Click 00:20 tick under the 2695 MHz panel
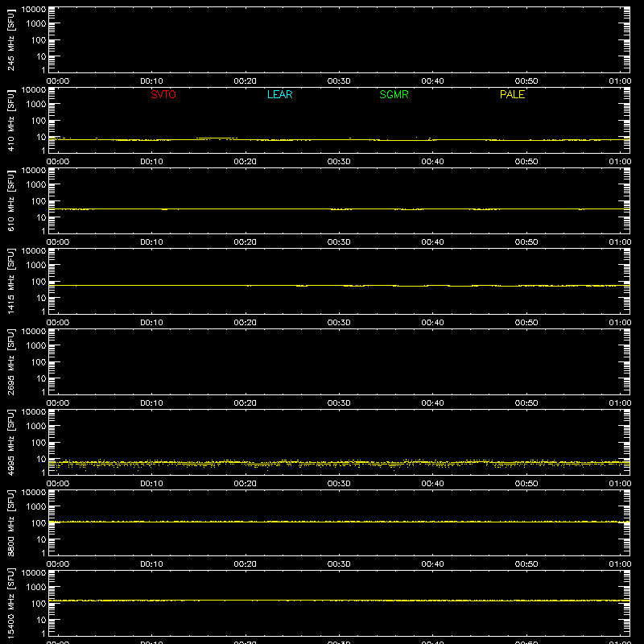This screenshot has width=644, height=644. point(246,403)
